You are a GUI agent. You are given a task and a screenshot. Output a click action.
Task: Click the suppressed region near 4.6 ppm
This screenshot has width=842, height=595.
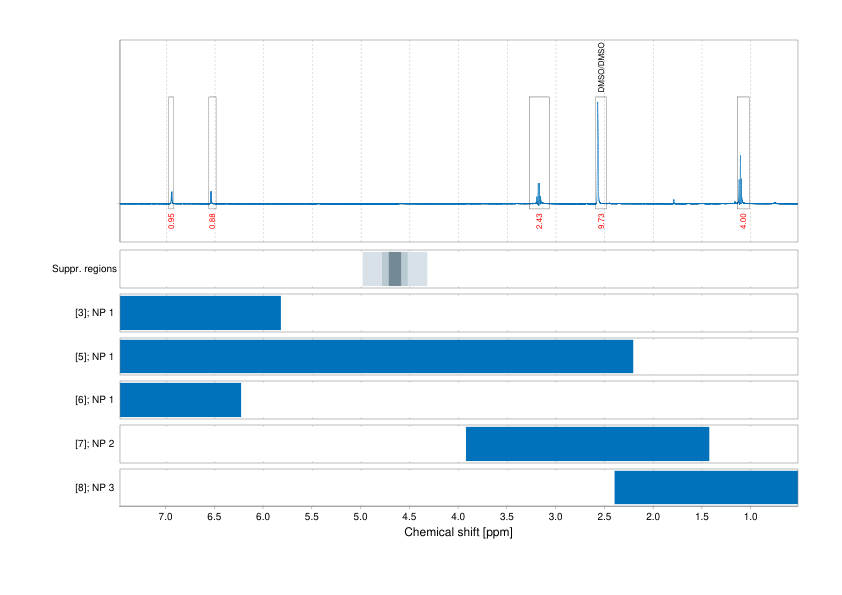click(x=394, y=268)
